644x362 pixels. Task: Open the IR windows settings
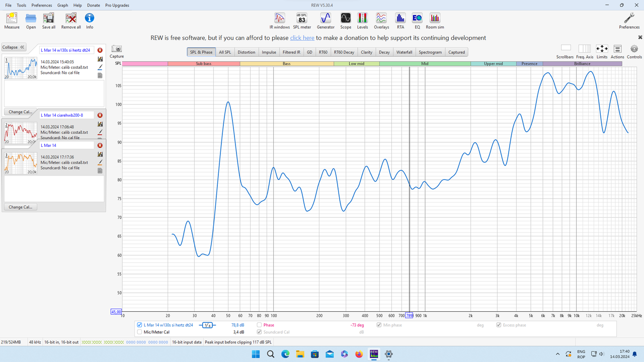[x=280, y=21]
